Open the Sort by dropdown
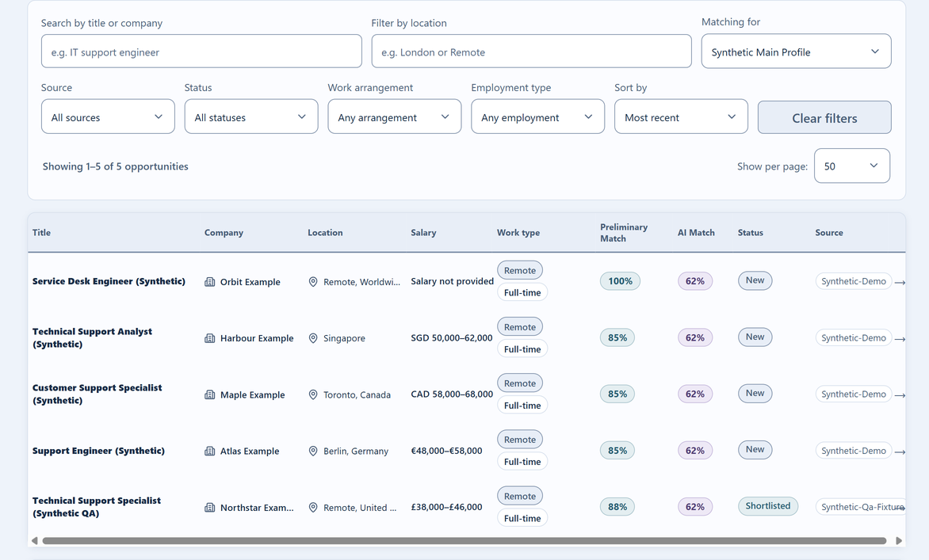Viewport: 929px width, 560px height. point(682,116)
